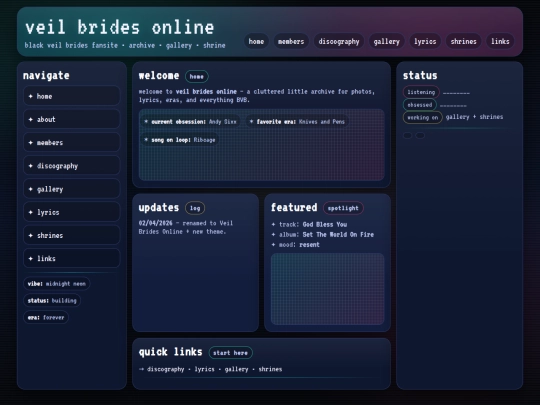
Task: Select links in the navigate sidebar
Action: click(72, 258)
